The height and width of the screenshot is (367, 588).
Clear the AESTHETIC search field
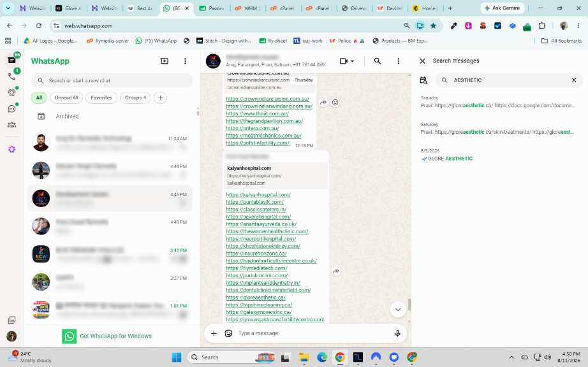pyautogui.click(x=574, y=80)
